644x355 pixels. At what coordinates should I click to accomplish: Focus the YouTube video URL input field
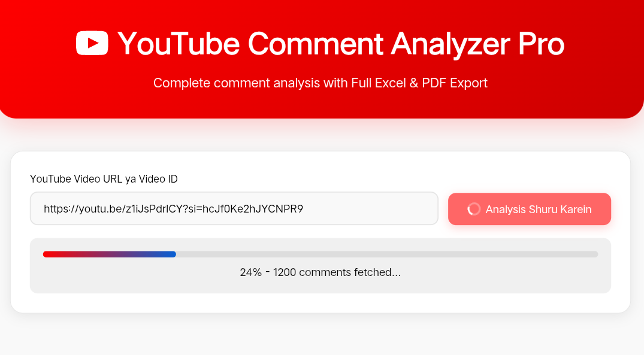point(234,208)
